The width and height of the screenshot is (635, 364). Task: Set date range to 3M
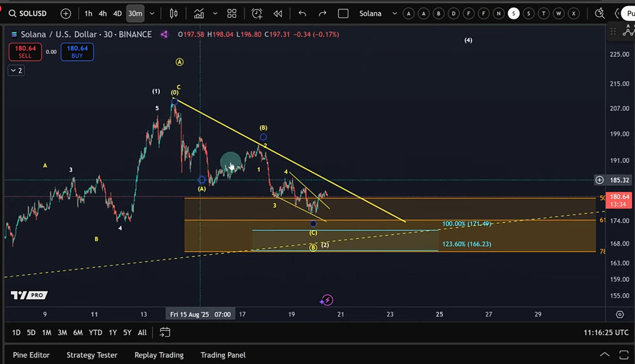tap(62, 333)
